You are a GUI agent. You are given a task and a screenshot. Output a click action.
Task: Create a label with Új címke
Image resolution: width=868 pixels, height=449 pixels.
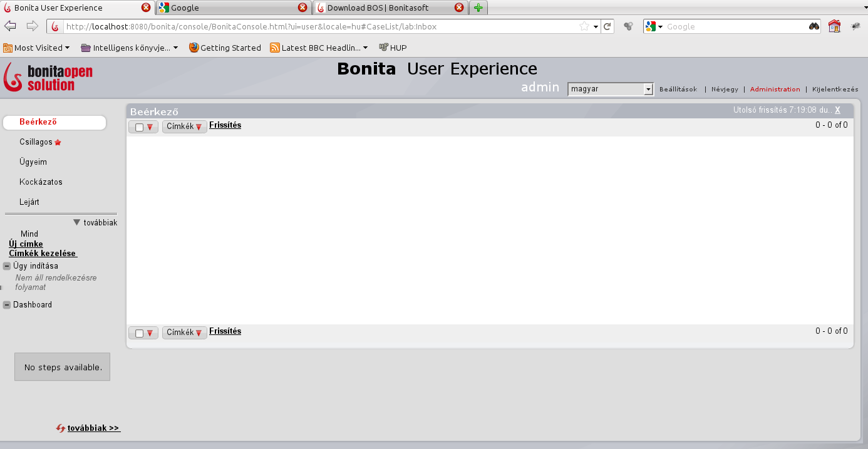click(26, 244)
